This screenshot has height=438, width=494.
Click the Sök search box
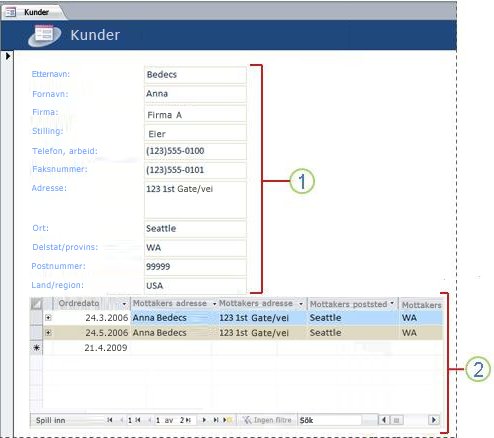coord(329,420)
